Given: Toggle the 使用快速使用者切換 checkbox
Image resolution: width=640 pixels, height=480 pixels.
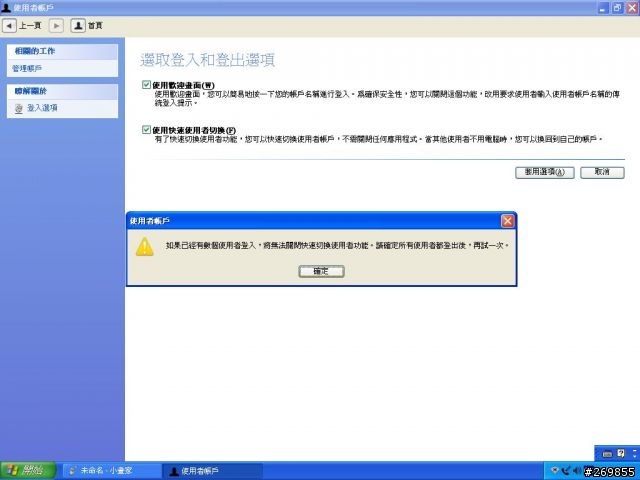Looking at the screenshot, I should coord(146,130).
